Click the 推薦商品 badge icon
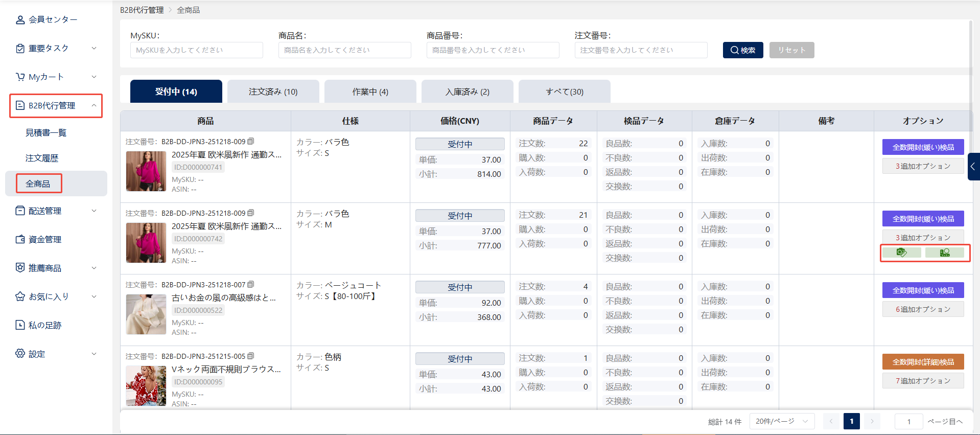 20,268
